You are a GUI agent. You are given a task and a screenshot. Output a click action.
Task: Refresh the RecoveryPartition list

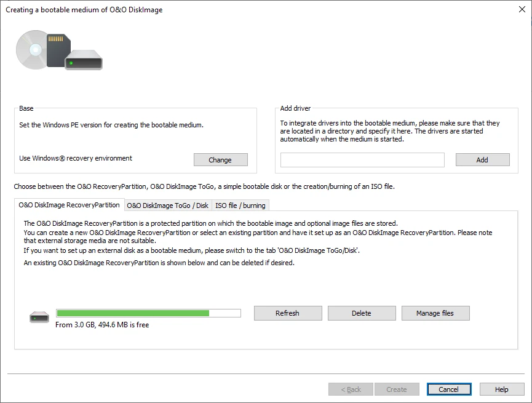coord(287,313)
